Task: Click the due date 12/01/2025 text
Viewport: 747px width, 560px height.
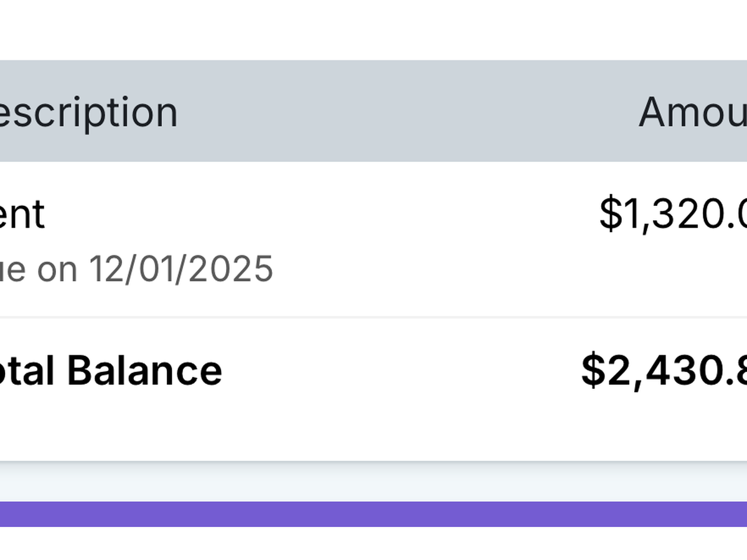Action: point(181,269)
